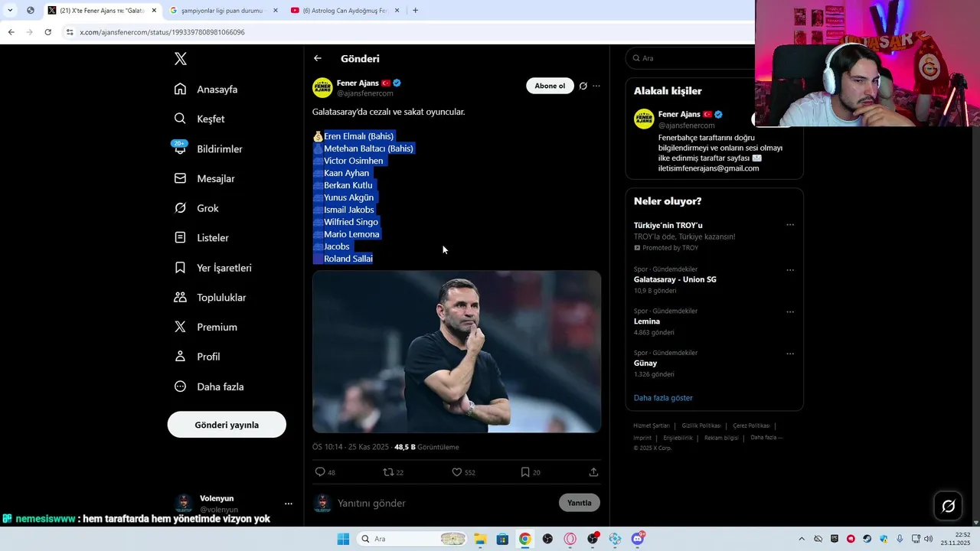Viewport: 980px width, 551px height.
Task: Close the X Fener Ajans browser tab
Action: (154, 11)
